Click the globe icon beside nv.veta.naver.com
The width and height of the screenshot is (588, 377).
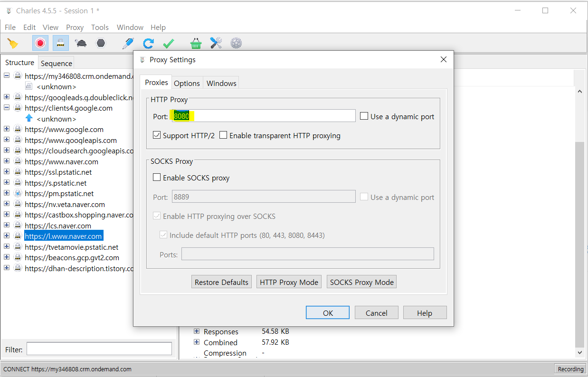[18, 204]
